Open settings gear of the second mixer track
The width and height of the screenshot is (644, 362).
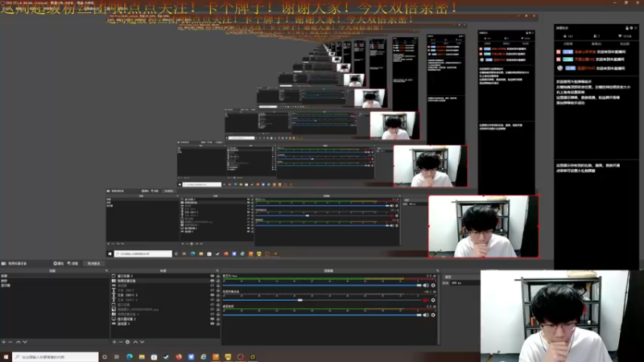[433, 300]
